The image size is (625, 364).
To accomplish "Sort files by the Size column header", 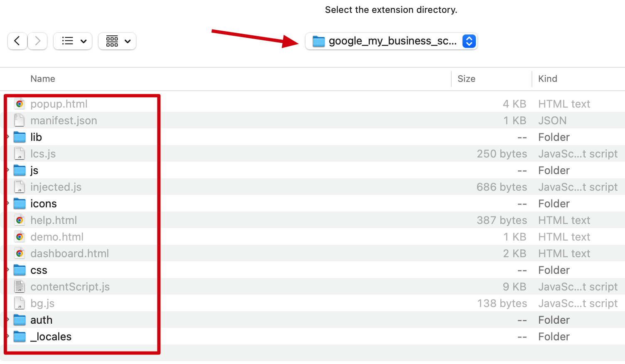I will click(466, 79).
